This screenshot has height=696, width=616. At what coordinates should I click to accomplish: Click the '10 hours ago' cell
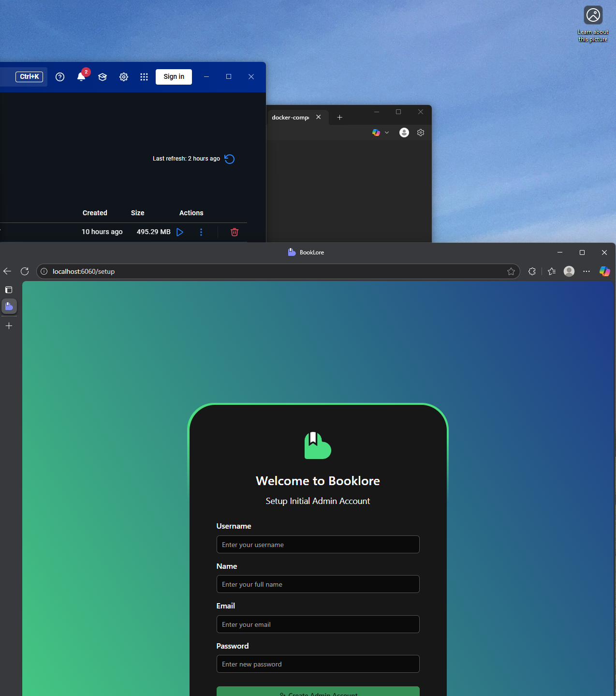[102, 232]
